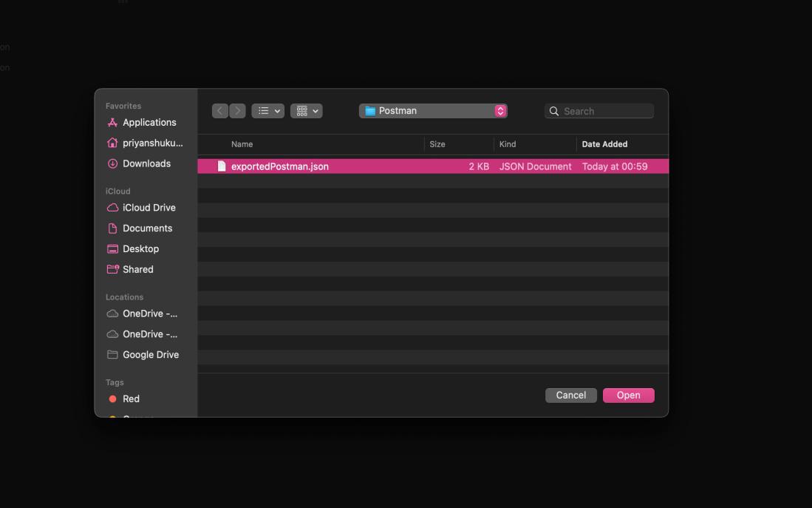This screenshot has height=508, width=812.
Task: Go forward with the right chevron button
Action: coord(237,111)
